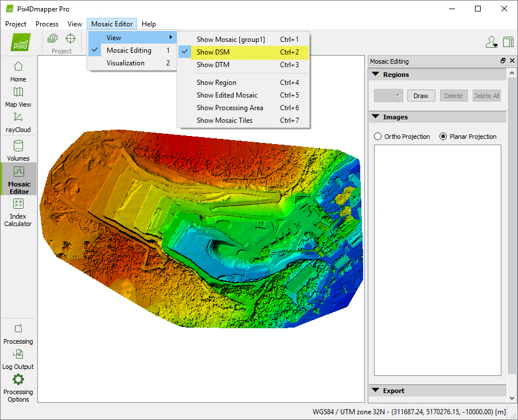518x420 pixels.
Task: Collapse the Images section
Action: click(x=376, y=117)
